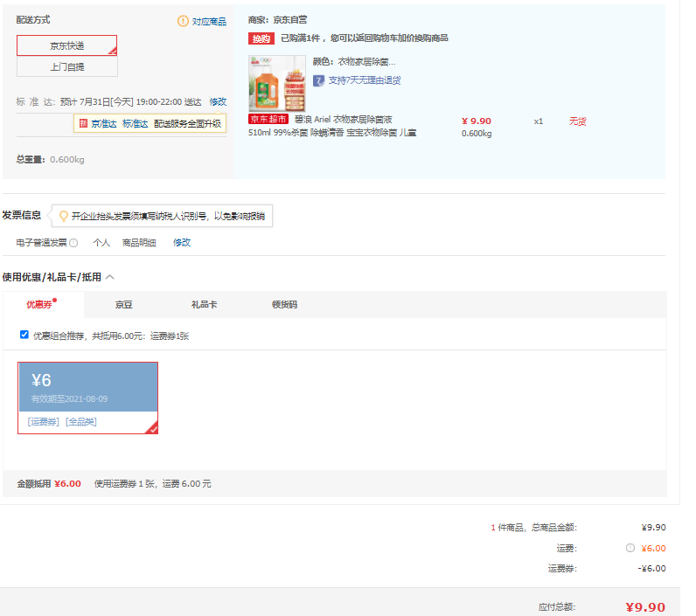Click the 对应商品 warning icon
This screenshot has height=616, width=696.
point(183,21)
